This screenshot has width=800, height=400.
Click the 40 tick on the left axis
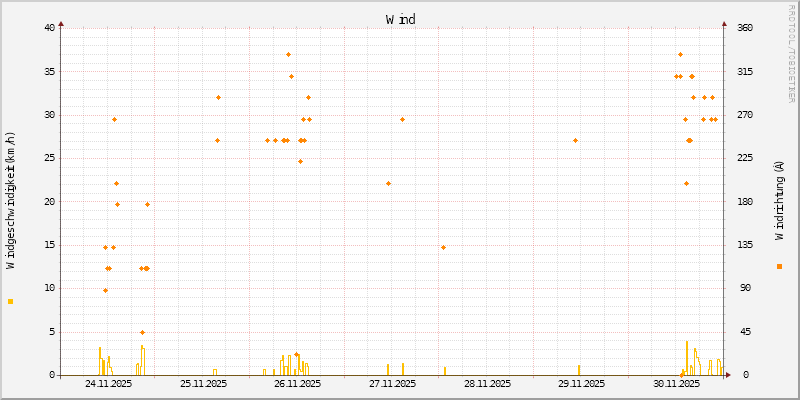point(49,28)
